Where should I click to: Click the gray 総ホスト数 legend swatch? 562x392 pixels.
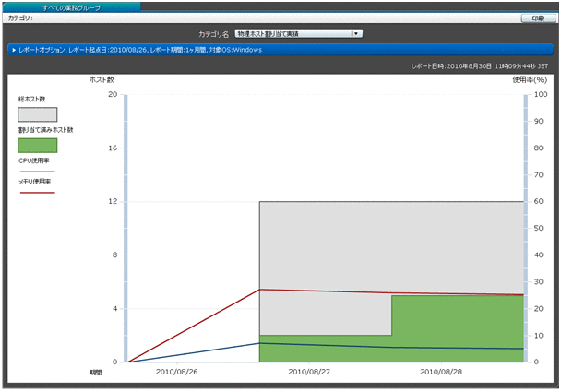point(38,114)
